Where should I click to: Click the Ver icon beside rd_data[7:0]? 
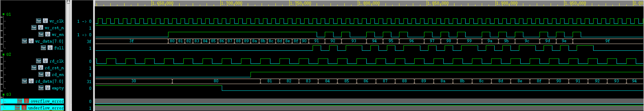tap(24, 81)
